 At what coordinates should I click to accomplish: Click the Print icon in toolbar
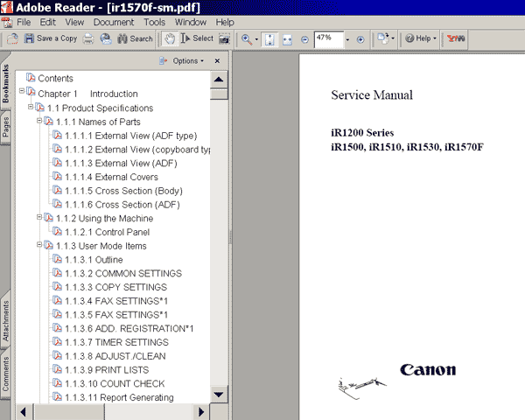[x=88, y=38]
